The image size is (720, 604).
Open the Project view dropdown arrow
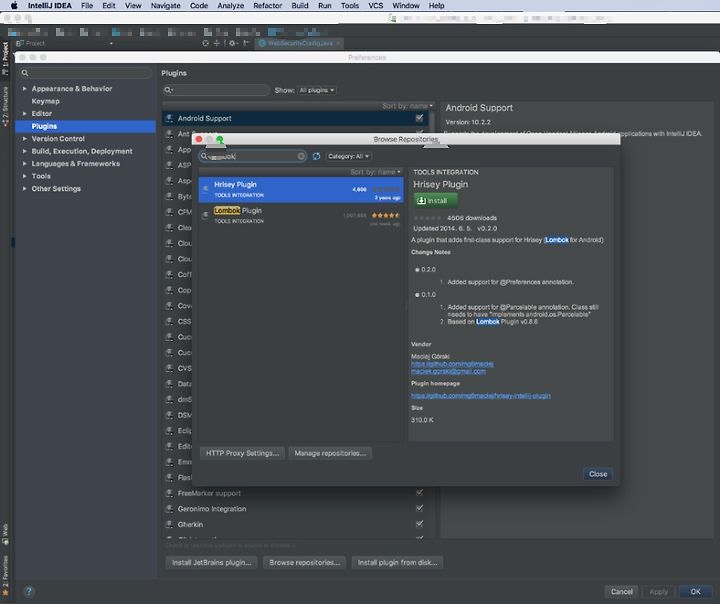pyautogui.click(x=111, y=44)
